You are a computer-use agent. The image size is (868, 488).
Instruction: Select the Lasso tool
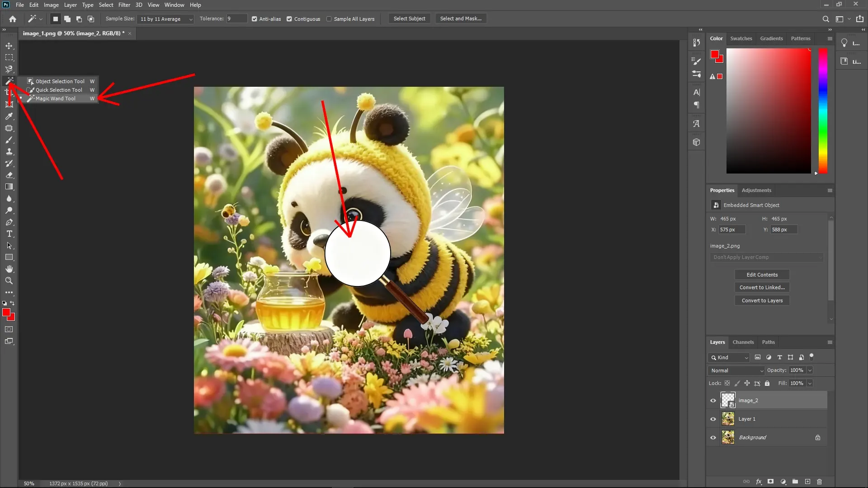coord(9,69)
